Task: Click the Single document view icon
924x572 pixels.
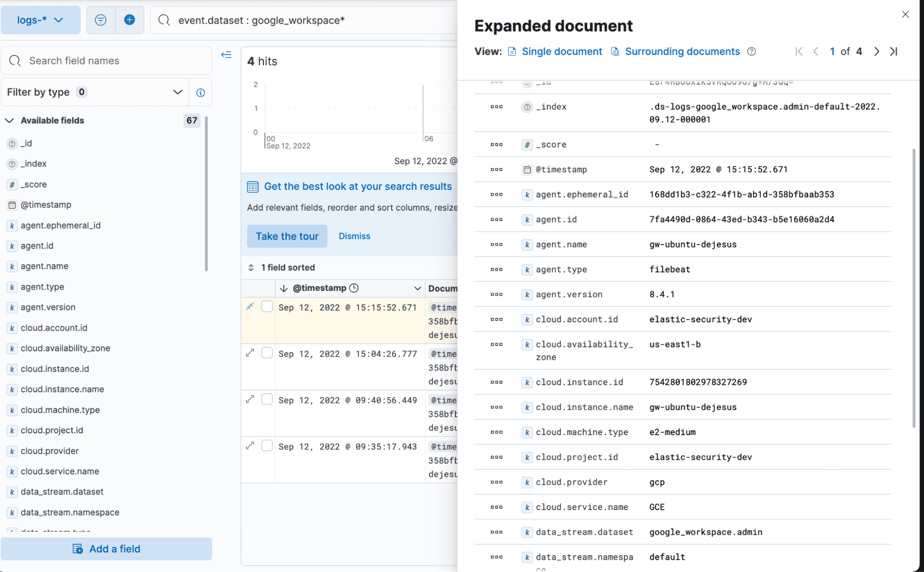Action: point(512,51)
